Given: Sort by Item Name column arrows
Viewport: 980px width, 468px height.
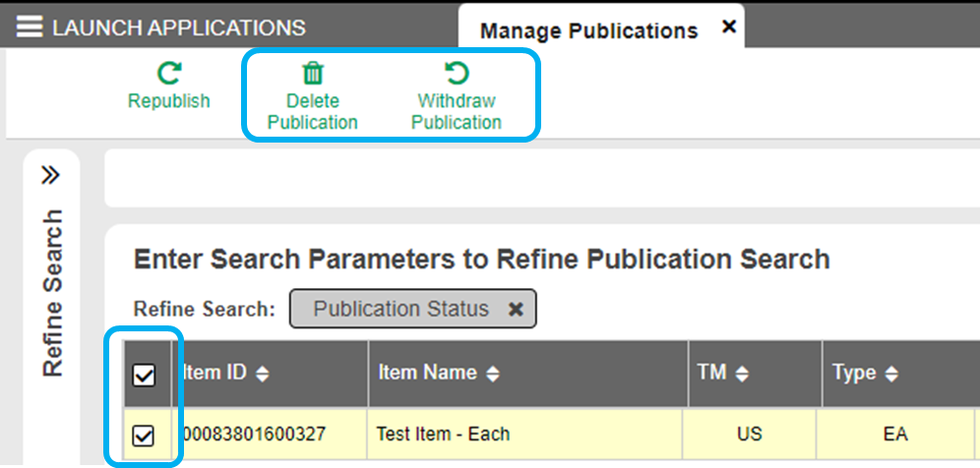Looking at the screenshot, I should click(493, 374).
